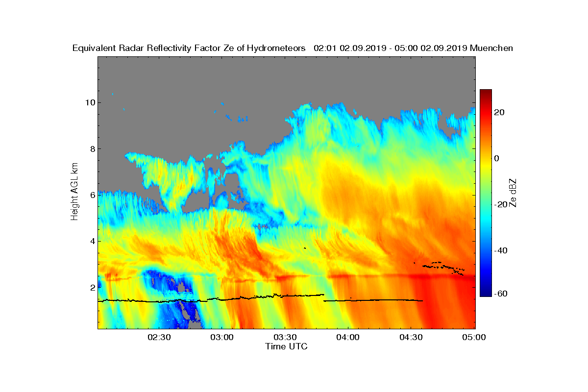This screenshot has height=392, width=588.
Task: Click the height tick label 2
Action: click(x=92, y=287)
